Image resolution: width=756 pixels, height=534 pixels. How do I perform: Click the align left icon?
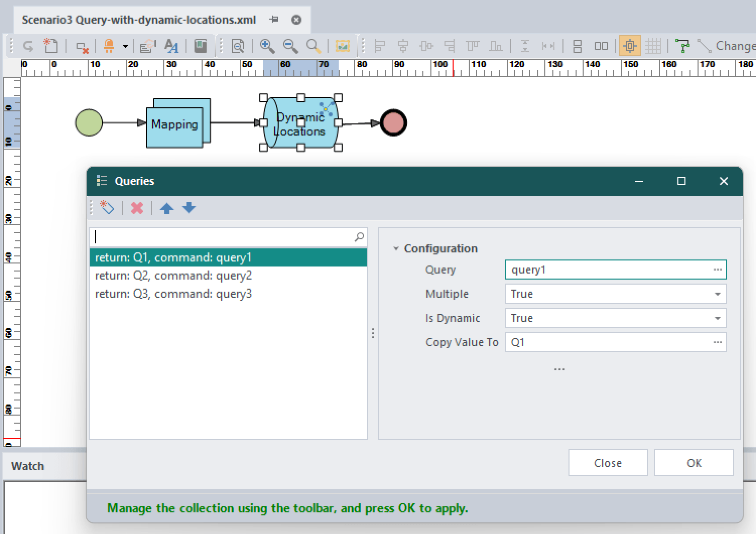coord(380,46)
